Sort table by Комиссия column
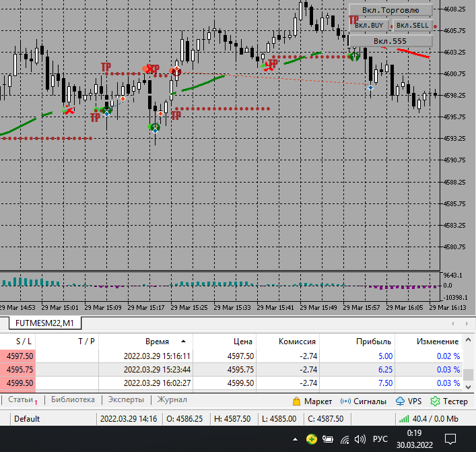Screen dimensions: 476x452 click(287, 342)
